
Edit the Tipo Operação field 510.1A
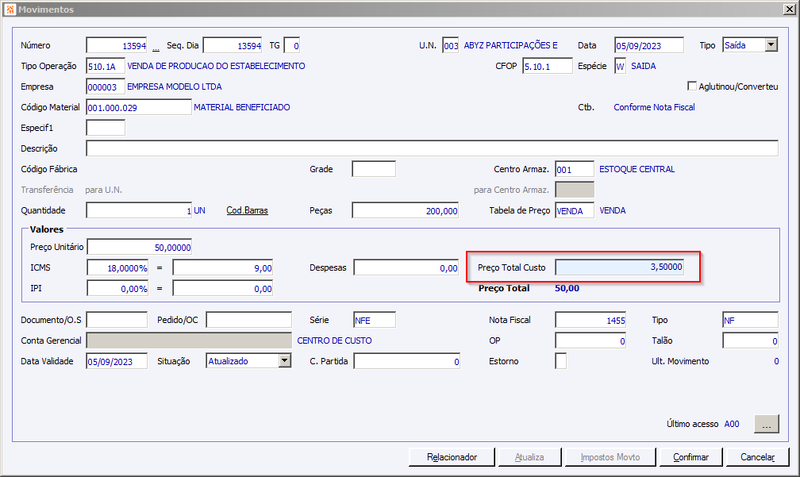pyautogui.click(x=106, y=66)
